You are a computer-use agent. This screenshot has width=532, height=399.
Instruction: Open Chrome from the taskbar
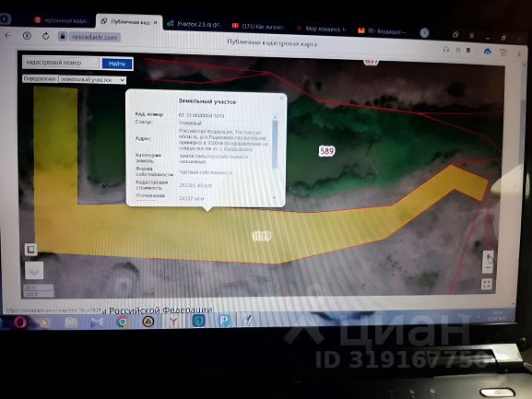[123, 321]
